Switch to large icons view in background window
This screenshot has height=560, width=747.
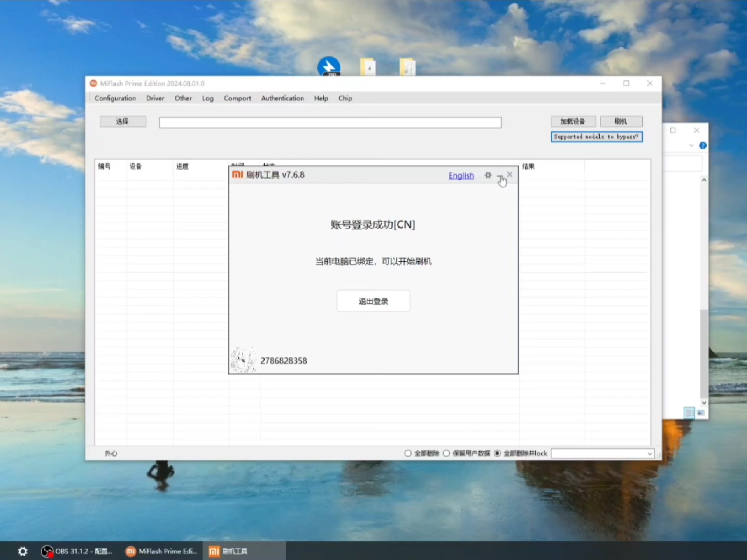click(701, 413)
